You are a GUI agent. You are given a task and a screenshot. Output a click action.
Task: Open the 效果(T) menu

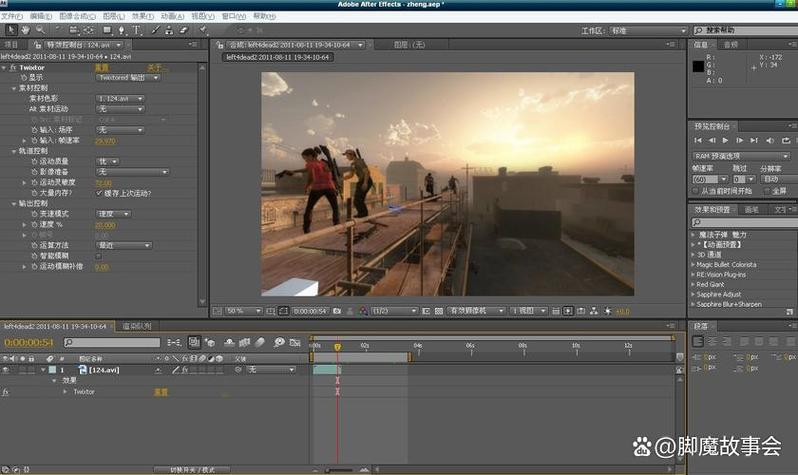click(142, 16)
